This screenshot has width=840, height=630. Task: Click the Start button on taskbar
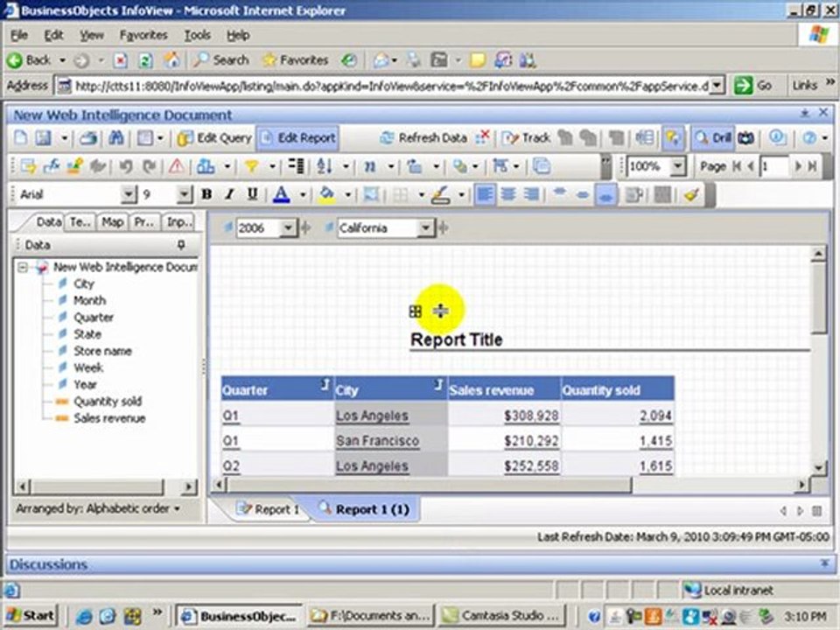31,616
